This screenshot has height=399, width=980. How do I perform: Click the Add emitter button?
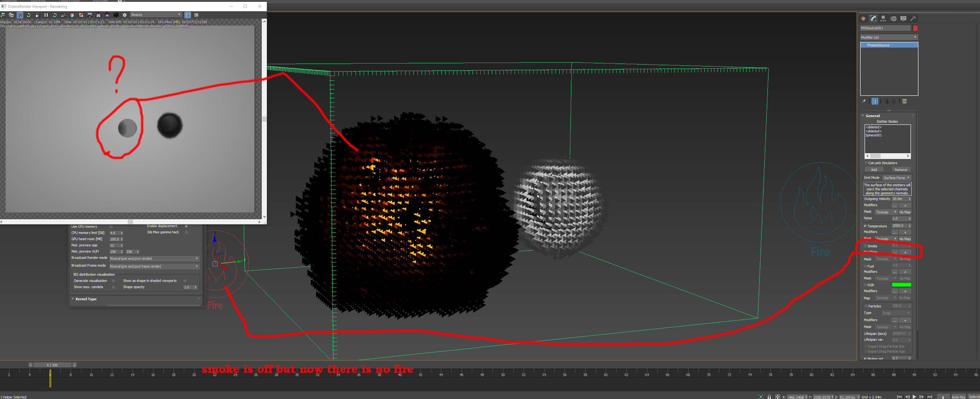point(874,170)
